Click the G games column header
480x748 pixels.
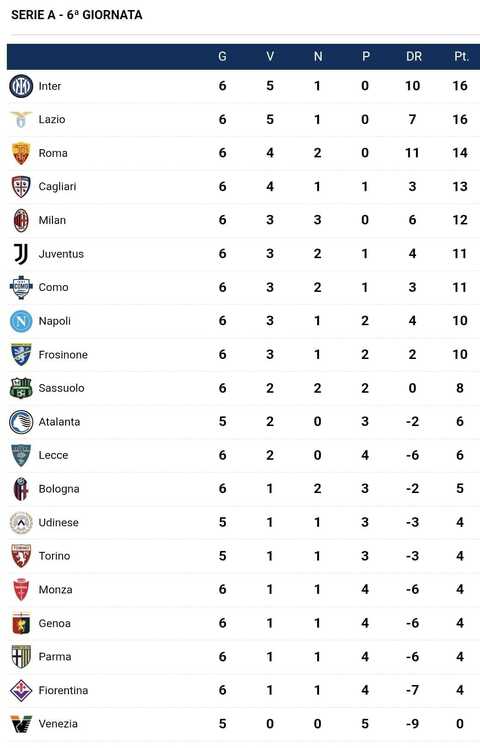click(222, 56)
